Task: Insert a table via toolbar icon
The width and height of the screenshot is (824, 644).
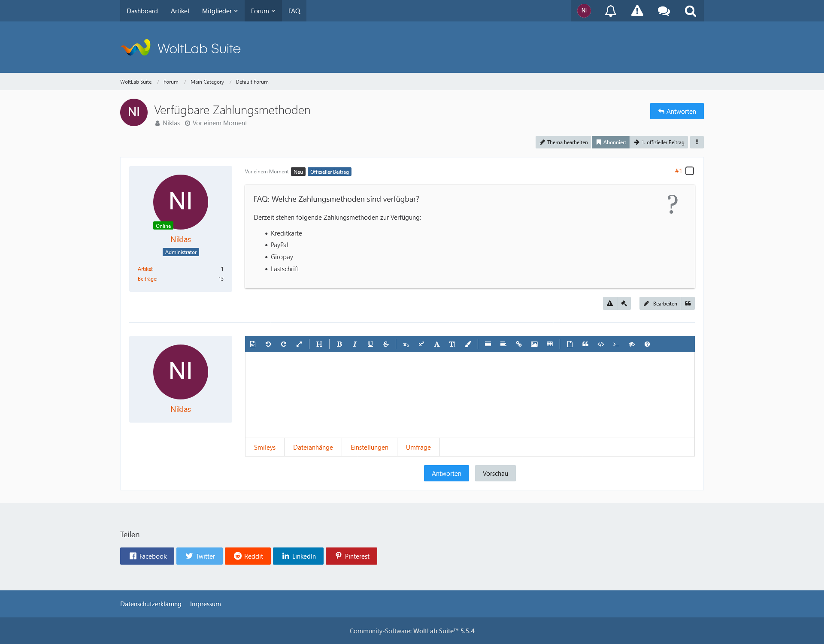Action: (x=549, y=344)
